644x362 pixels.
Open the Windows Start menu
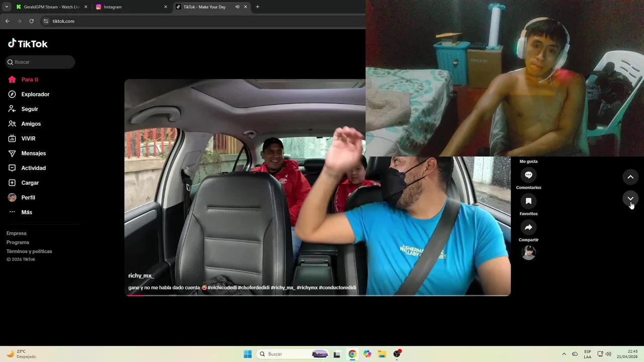pyautogui.click(x=248, y=354)
